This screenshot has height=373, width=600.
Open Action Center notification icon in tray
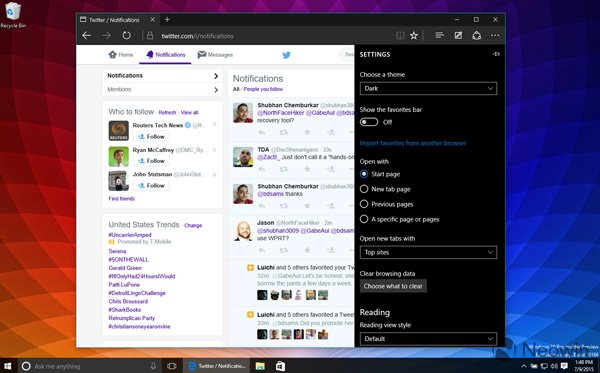[565, 366]
